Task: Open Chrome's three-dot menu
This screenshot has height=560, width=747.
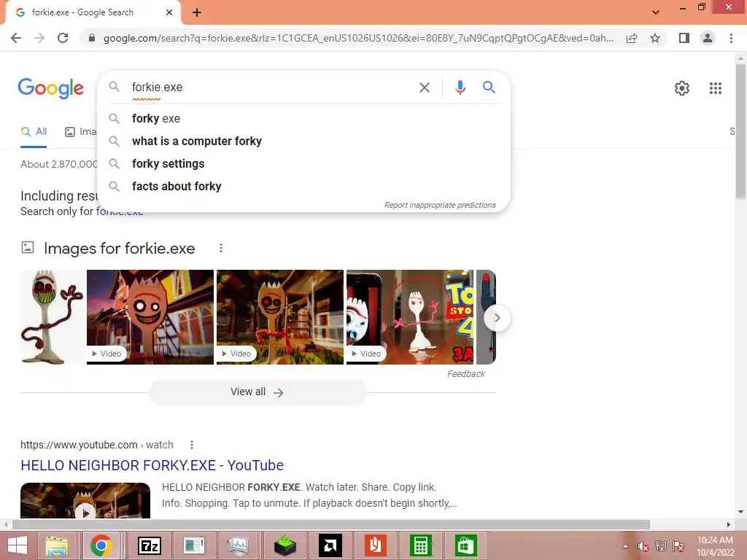Action: 731,38
